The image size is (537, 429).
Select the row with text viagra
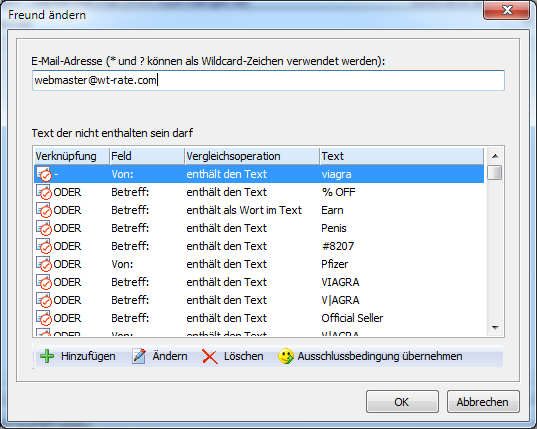259,174
